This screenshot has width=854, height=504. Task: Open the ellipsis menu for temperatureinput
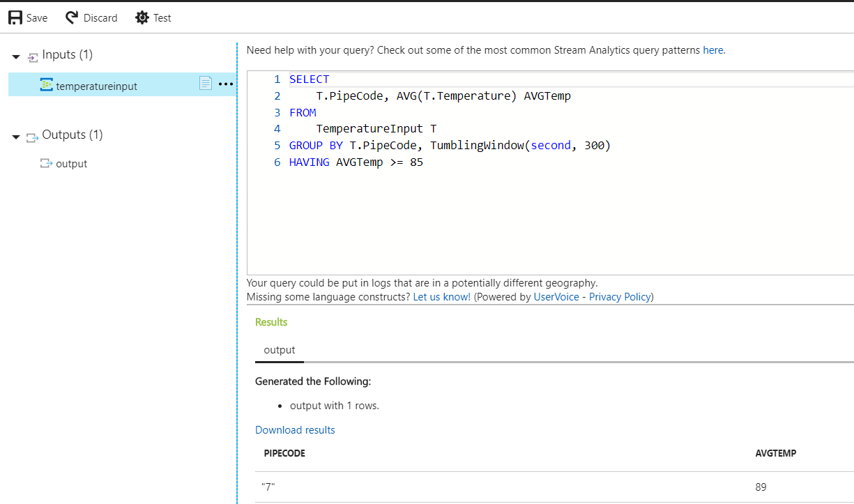226,84
